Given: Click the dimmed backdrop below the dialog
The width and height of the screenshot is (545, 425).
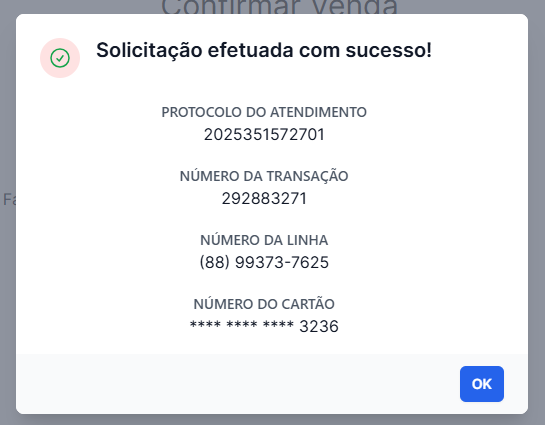Looking at the screenshot, I should (272, 420).
